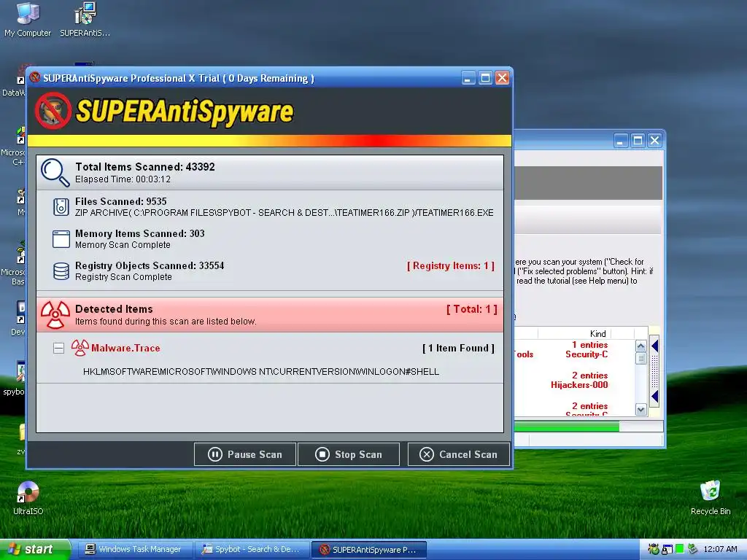This screenshot has height=560, width=747.
Task: Click Memory Scan Complete status text
Action: click(123, 245)
